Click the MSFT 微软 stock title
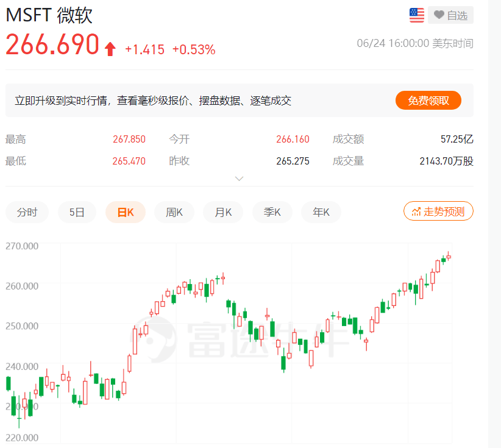Screen dimensions: 501x448 pos(49,15)
